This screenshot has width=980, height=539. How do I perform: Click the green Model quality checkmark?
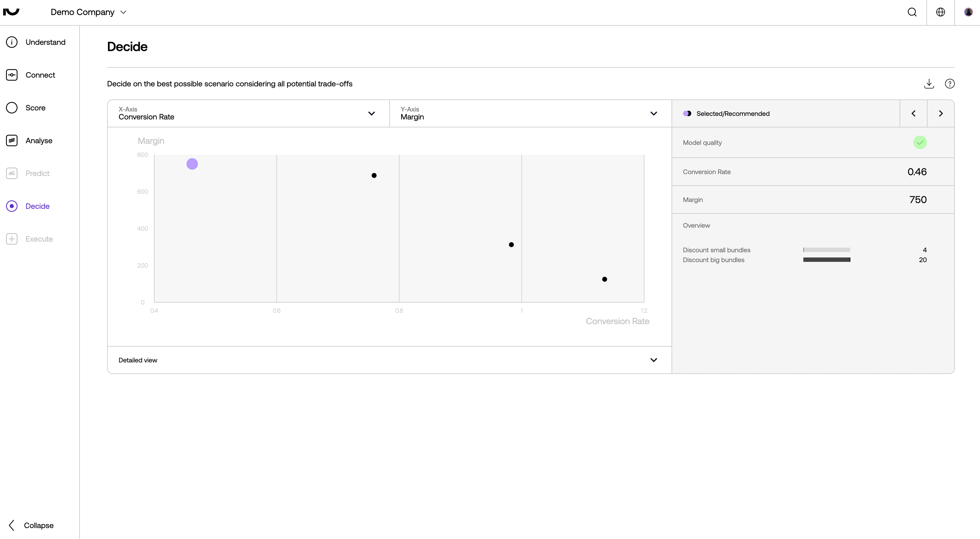tap(920, 143)
